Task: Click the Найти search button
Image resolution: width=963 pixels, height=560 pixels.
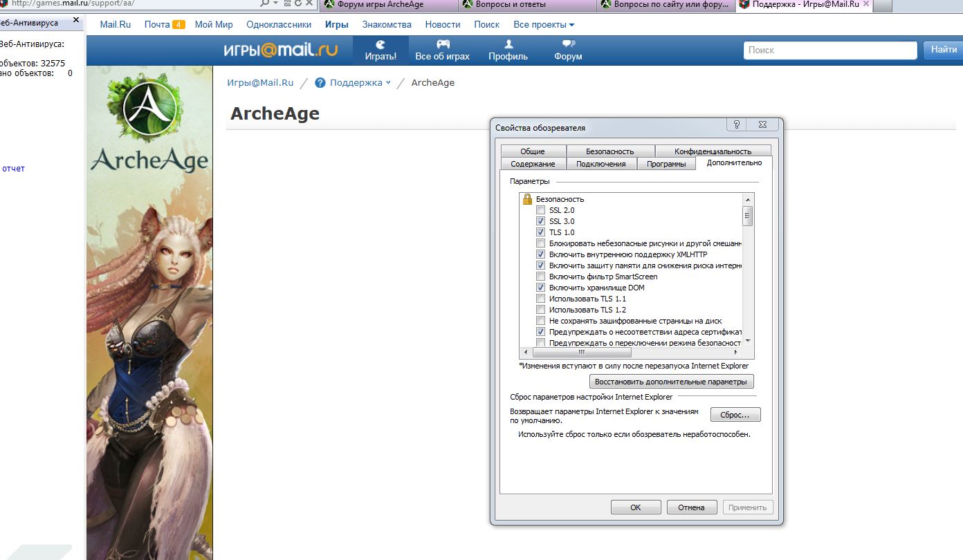Action: 943,50
